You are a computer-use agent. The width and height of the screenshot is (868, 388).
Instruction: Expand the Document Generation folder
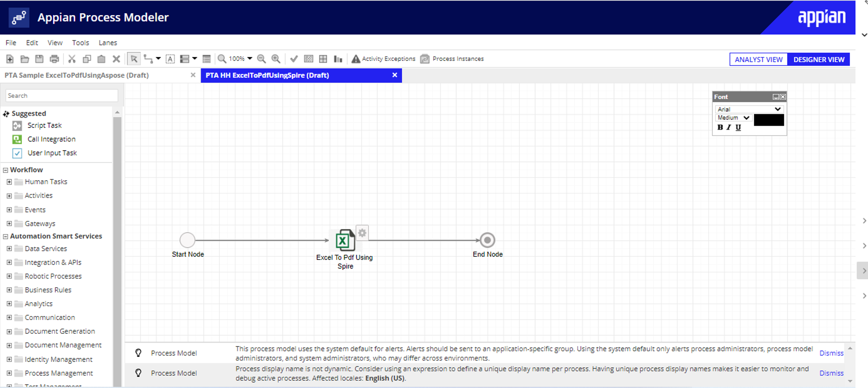9,331
